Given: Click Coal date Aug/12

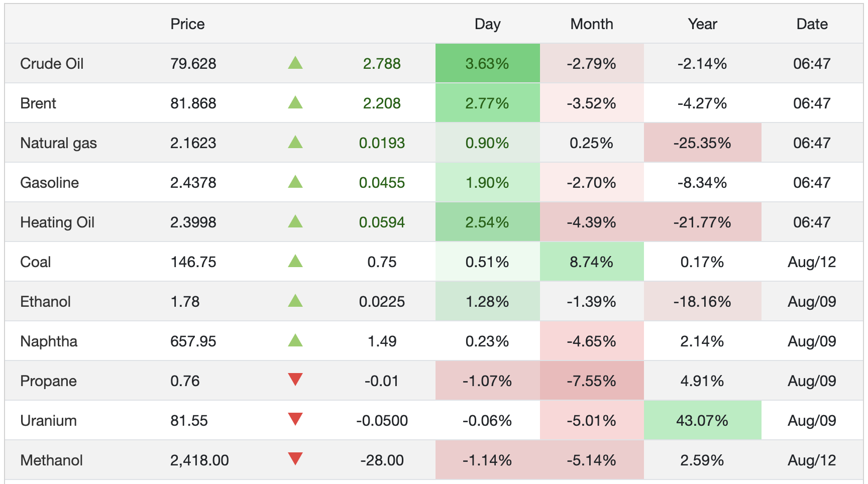Looking at the screenshot, I should 812,262.
